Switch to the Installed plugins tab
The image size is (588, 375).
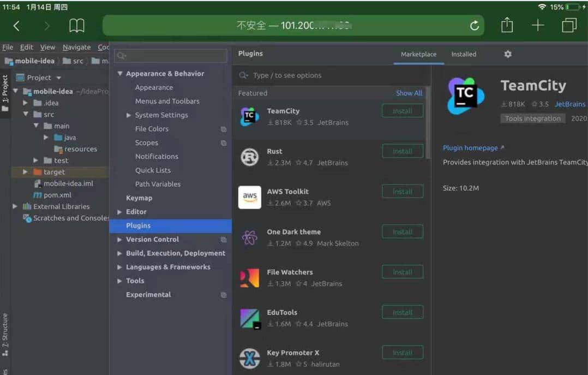point(463,54)
